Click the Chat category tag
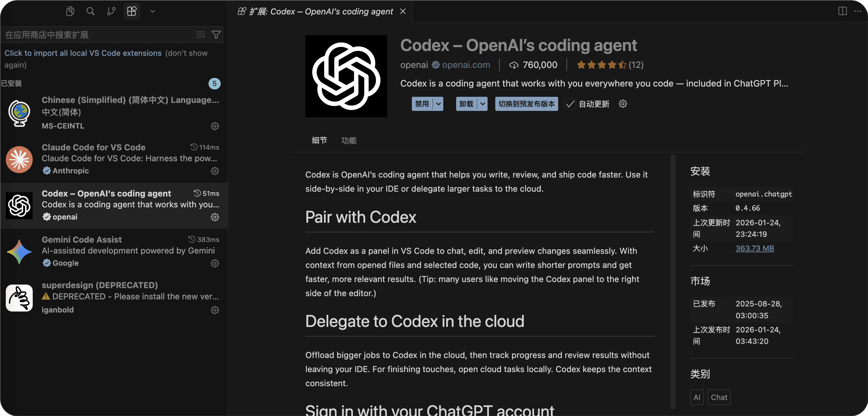868x416 pixels. click(719, 397)
